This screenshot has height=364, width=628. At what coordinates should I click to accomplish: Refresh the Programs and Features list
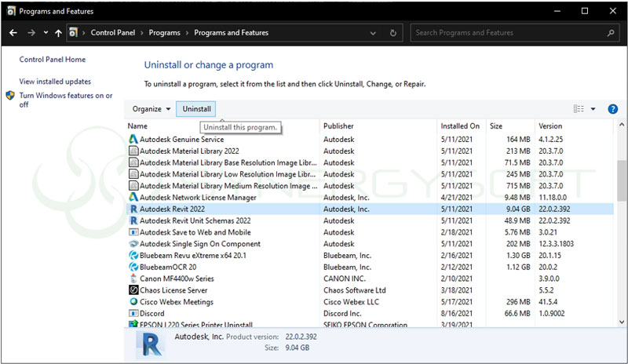(393, 33)
